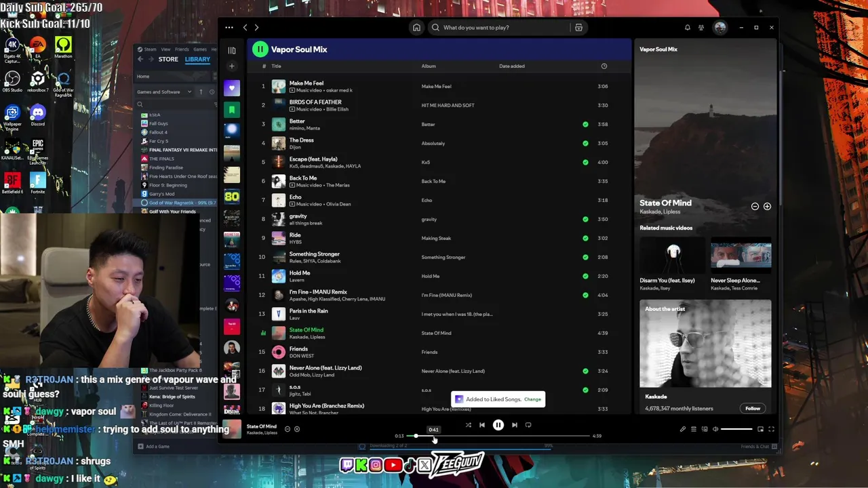
Task: Toggle saved checkmark for gravity
Action: (585, 220)
